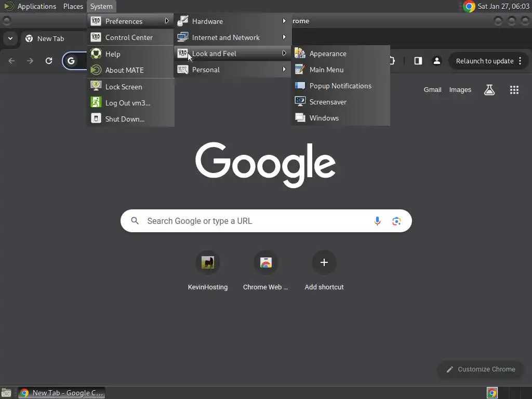This screenshot has width=532, height=399.
Task: Click the Help lifebuoy icon
Action: [96, 54]
